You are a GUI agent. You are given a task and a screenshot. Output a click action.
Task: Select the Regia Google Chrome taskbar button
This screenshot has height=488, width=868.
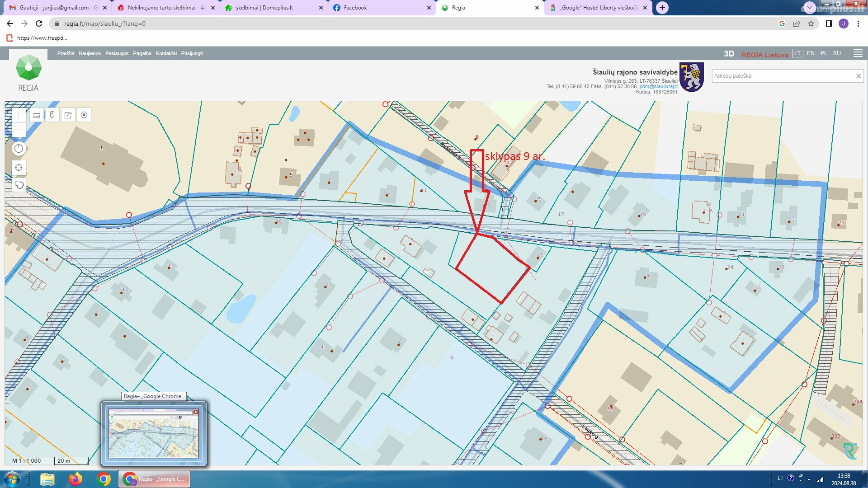click(154, 479)
